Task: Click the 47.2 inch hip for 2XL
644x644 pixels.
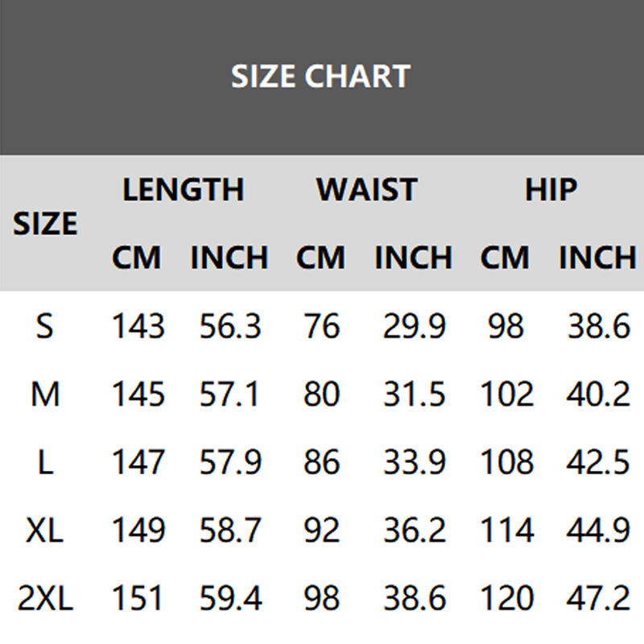Action: [599, 599]
